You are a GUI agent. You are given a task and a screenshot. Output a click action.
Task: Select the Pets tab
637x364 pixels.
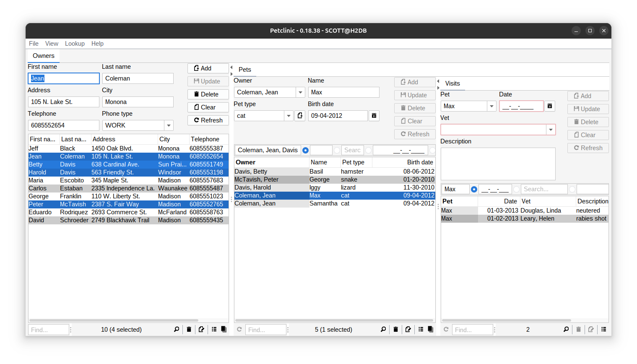coord(245,70)
